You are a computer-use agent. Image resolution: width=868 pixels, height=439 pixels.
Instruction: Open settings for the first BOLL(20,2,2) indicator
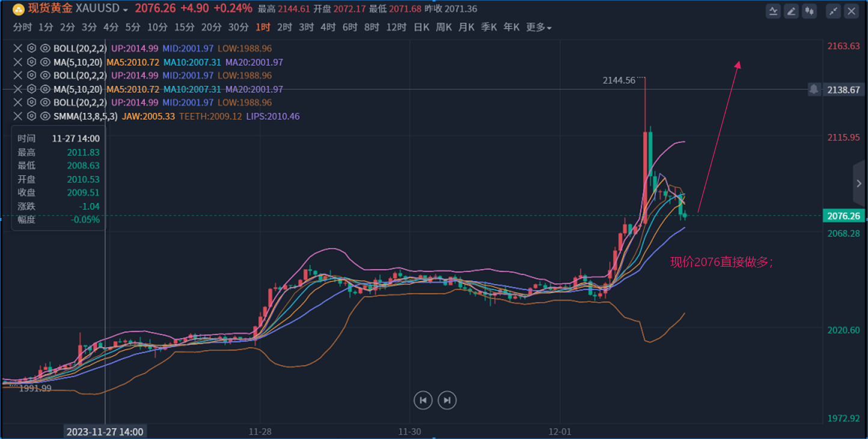click(32, 47)
